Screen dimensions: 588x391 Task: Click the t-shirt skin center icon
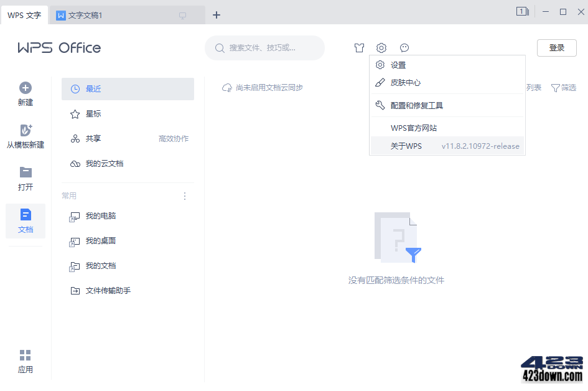point(359,47)
